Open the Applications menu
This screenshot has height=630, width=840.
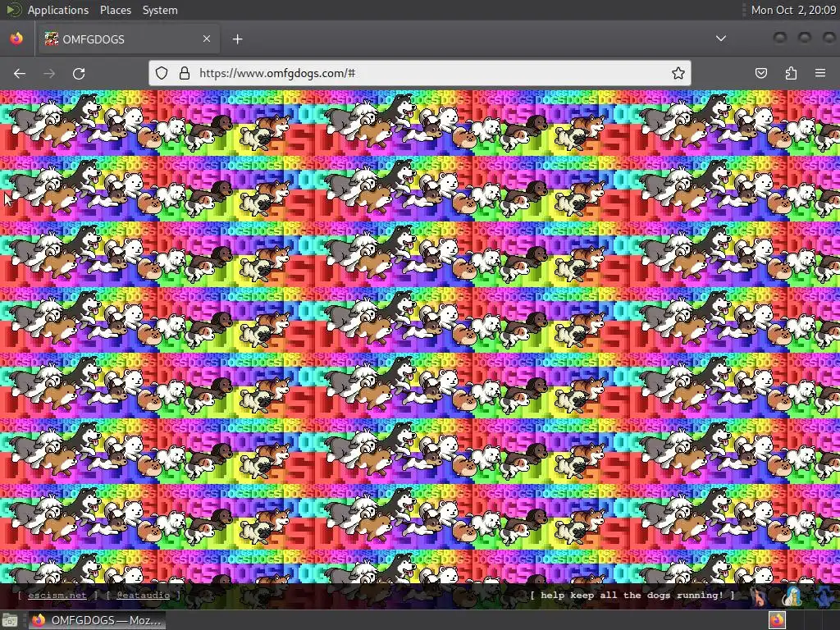tap(58, 10)
